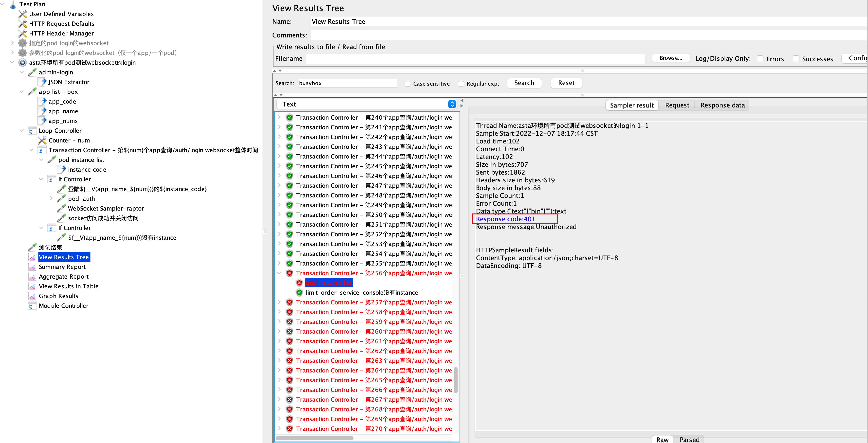Viewport: 868px width, 443px height.
Task: Open the Request tab
Action: pos(677,105)
